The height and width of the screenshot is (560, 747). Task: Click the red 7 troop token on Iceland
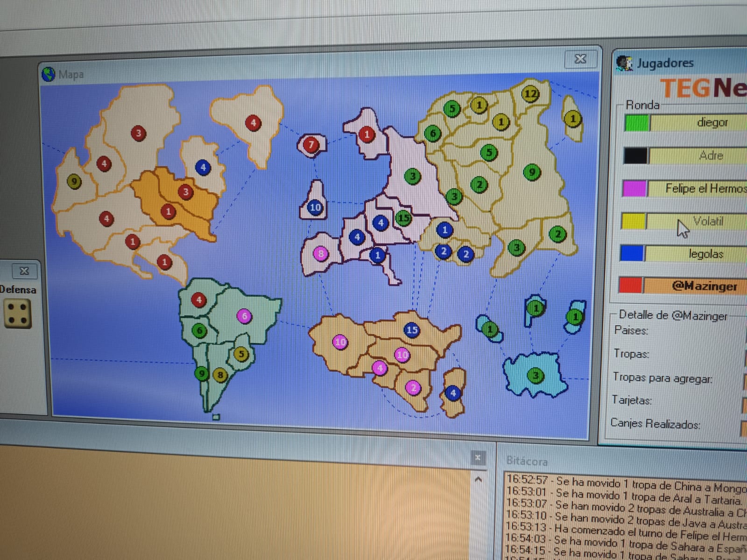click(x=311, y=145)
